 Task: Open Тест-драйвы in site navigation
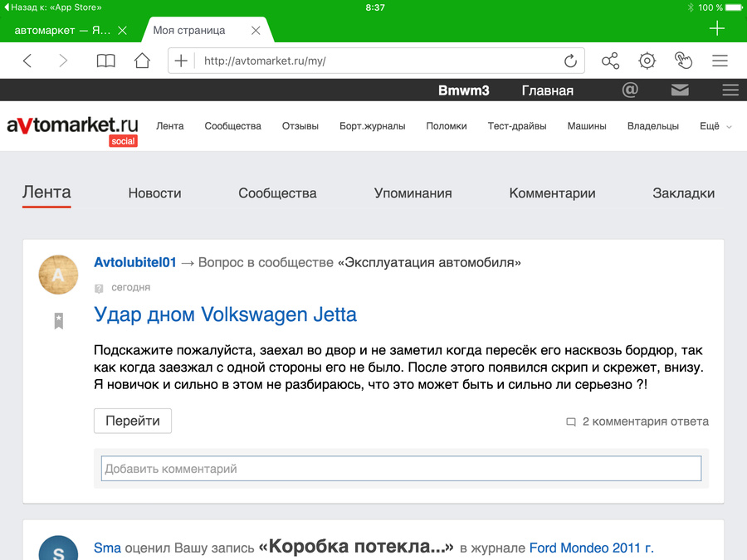517,126
